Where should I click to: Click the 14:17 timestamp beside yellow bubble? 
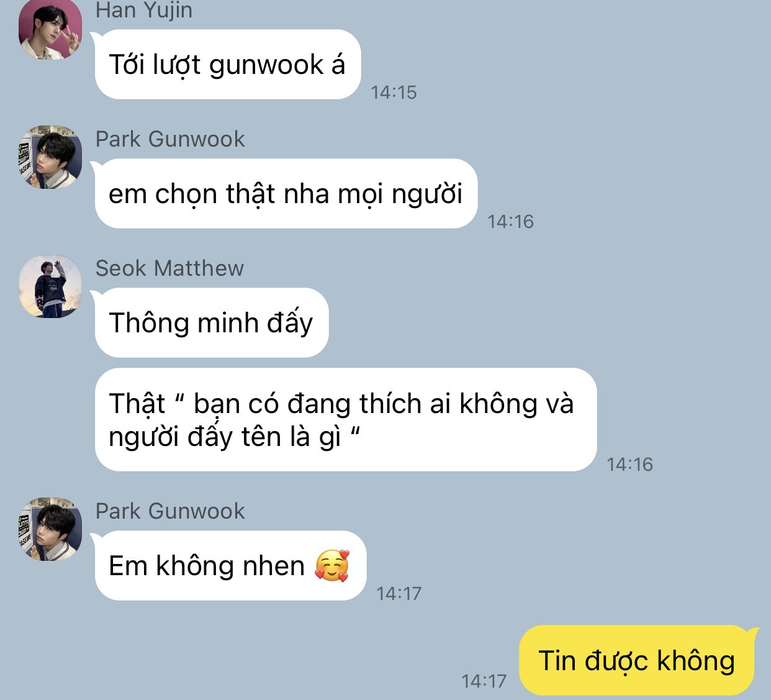point(484,681)
